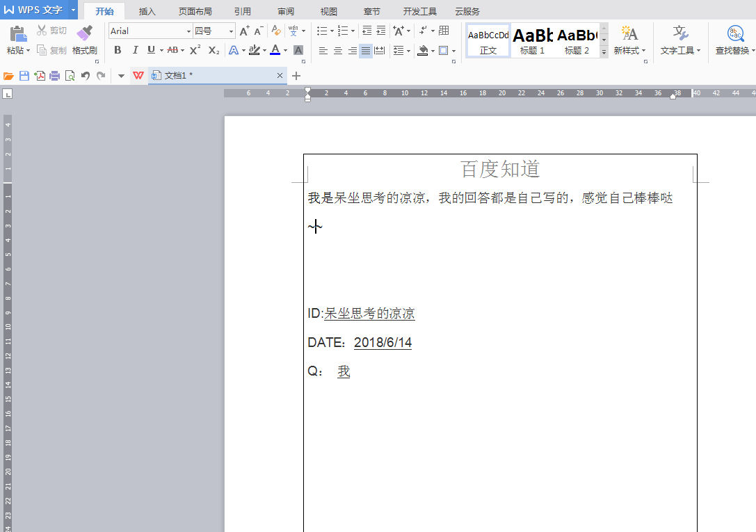Switch to the 视图 tab

[329, 11]
